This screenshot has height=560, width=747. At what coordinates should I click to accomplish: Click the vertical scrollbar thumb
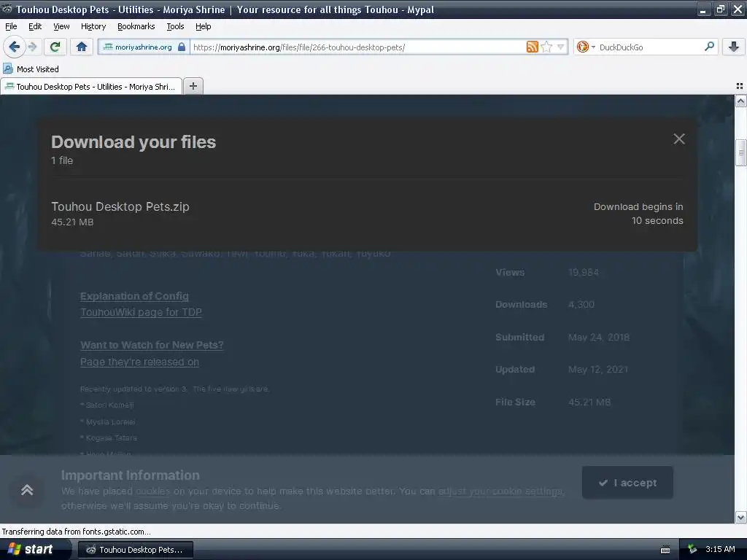(x=740, y=152)
